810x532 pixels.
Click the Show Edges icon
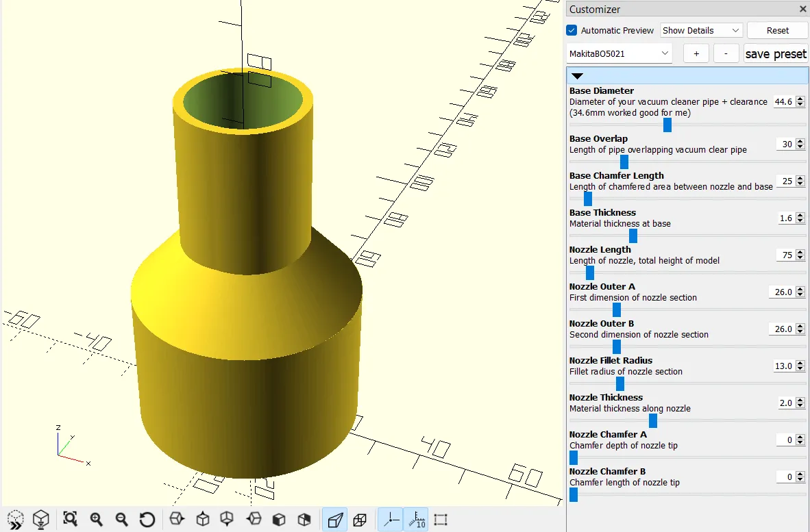[441, 520]
